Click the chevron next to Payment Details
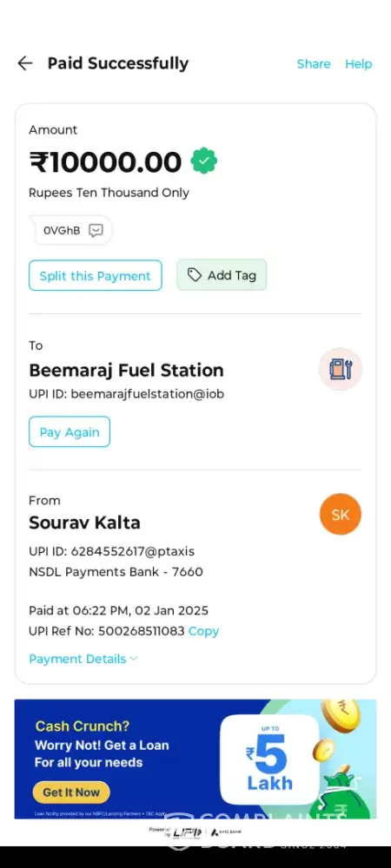391x868 pixels. 134,659
